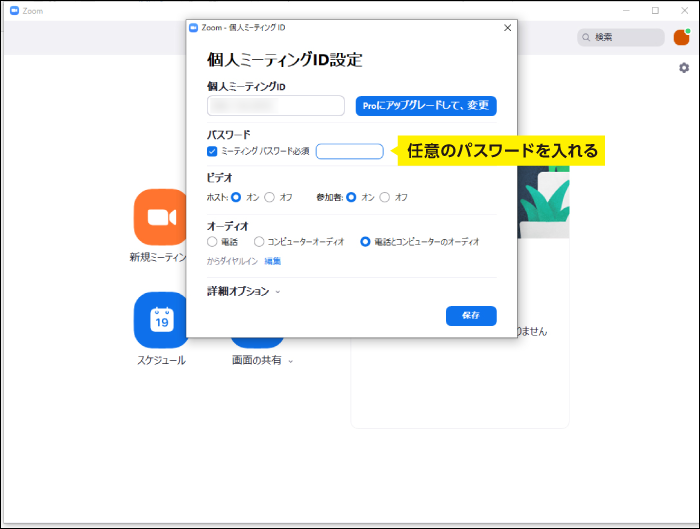This screenshot has height=529, width=700.
Task: Click the orange profile avatar
Action: (682, 37)
